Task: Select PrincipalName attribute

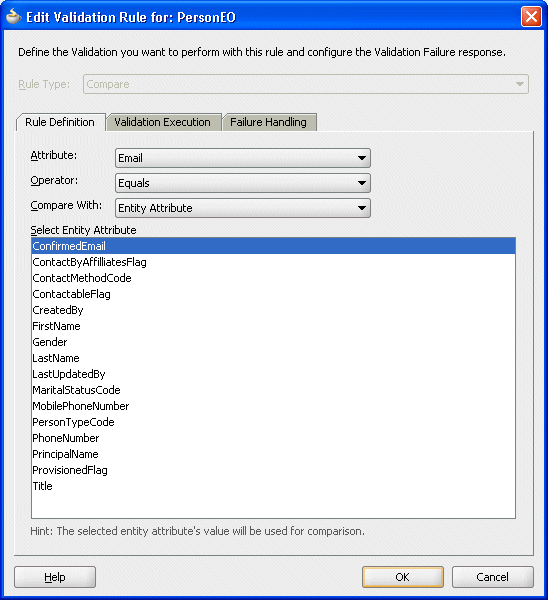Action: pyautogui.click(x=273, y=454)
